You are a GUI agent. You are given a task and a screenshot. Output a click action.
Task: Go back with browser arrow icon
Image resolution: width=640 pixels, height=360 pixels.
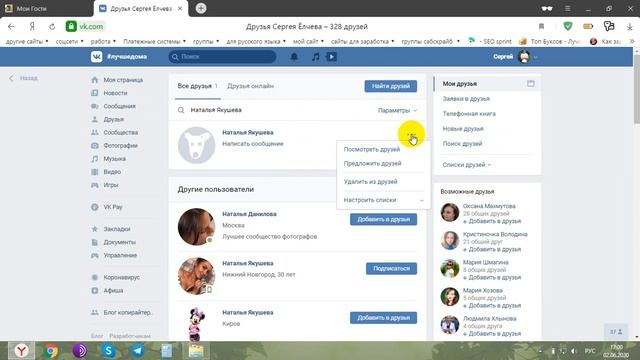tap(11, 27)
